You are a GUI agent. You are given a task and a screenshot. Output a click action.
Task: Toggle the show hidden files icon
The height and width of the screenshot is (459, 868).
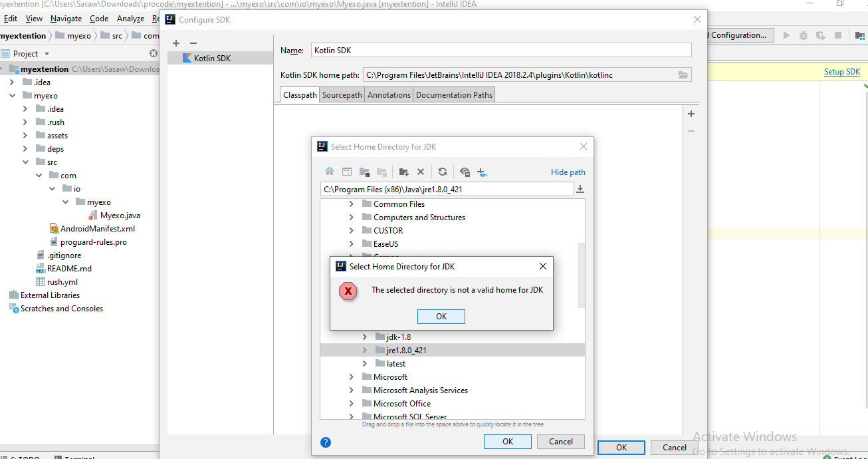point(465,172)
